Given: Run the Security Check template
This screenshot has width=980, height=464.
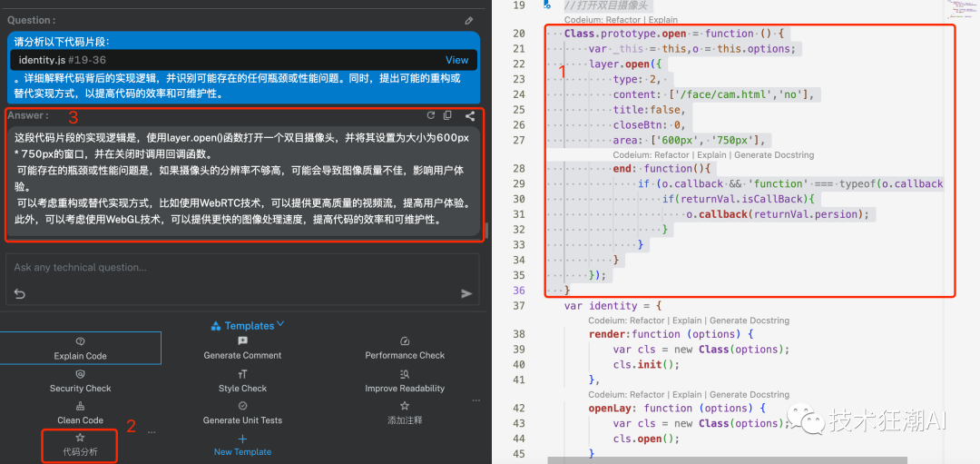Looking at the screenshot, I should coord(81,380).
